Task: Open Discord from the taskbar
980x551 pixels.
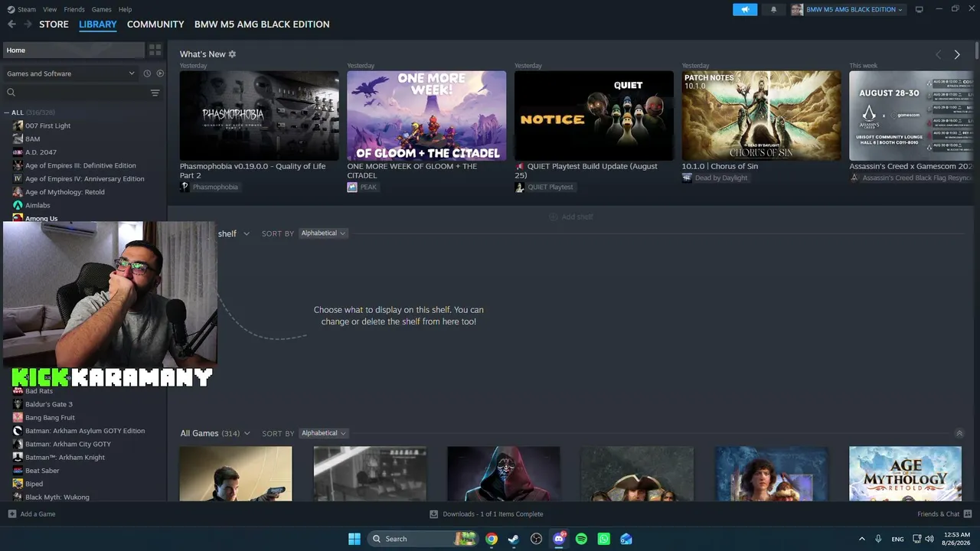Action: 559,539
